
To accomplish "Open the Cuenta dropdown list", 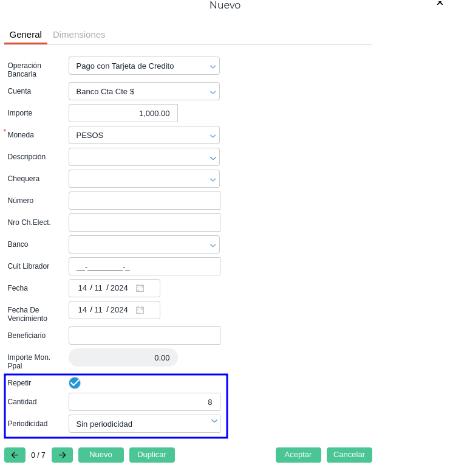I will click(x=213, y=92).
